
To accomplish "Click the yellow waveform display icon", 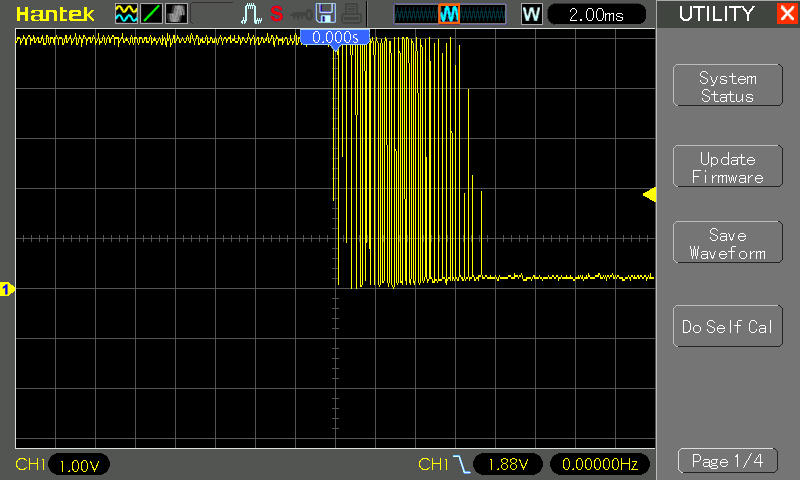I will pos(126,14).
